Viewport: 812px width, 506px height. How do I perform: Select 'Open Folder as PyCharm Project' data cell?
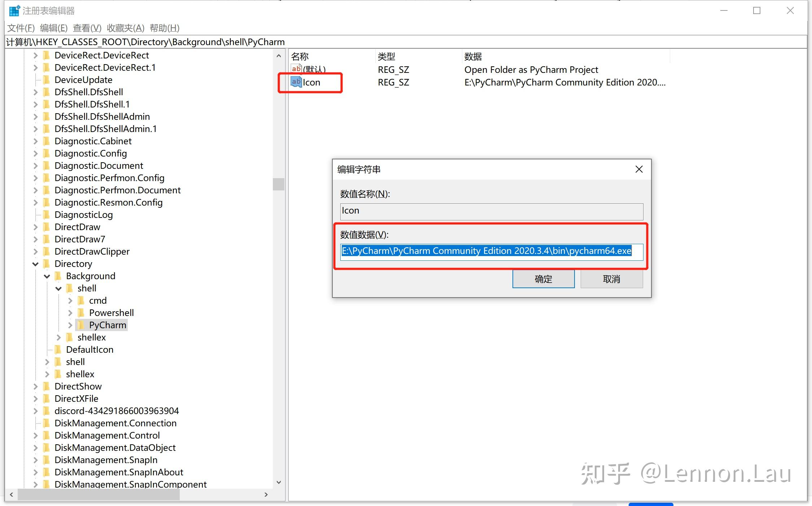tap(531, 70)
